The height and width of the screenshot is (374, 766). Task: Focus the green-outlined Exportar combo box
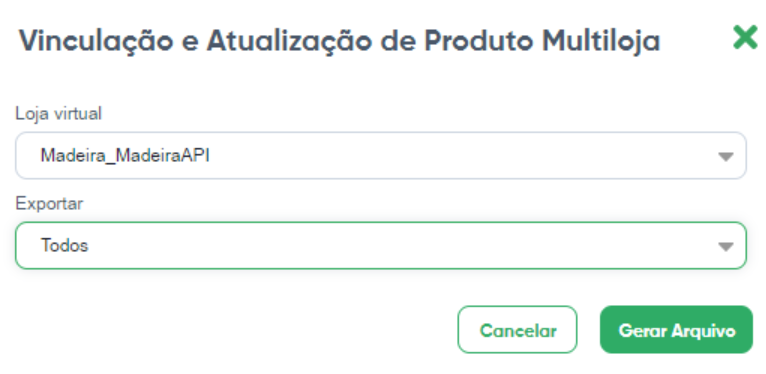pos(381,246)
